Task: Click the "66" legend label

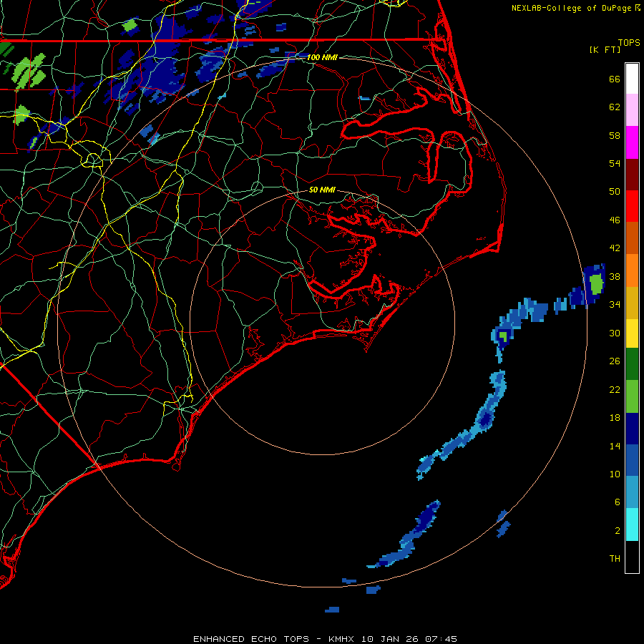Action: pos(615,79)
